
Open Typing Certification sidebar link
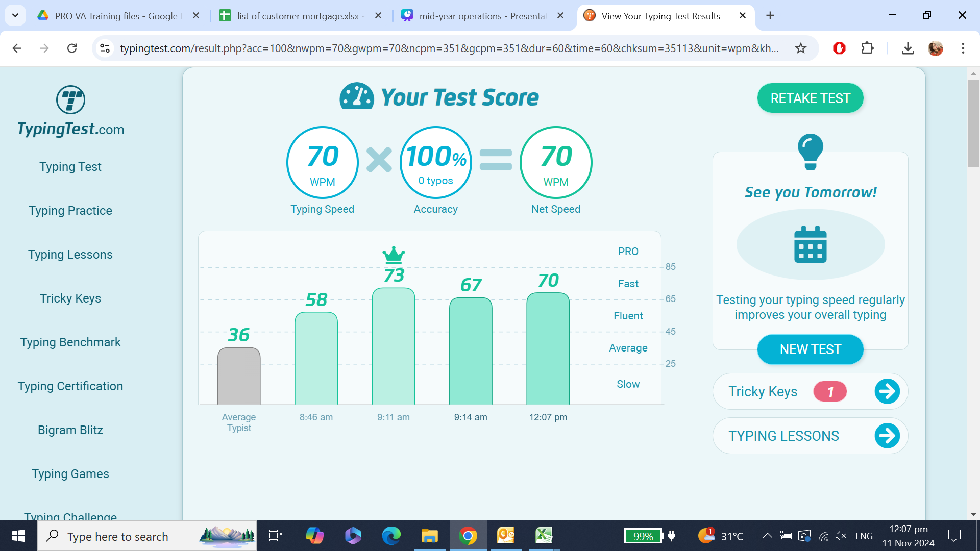coord(70,386)
